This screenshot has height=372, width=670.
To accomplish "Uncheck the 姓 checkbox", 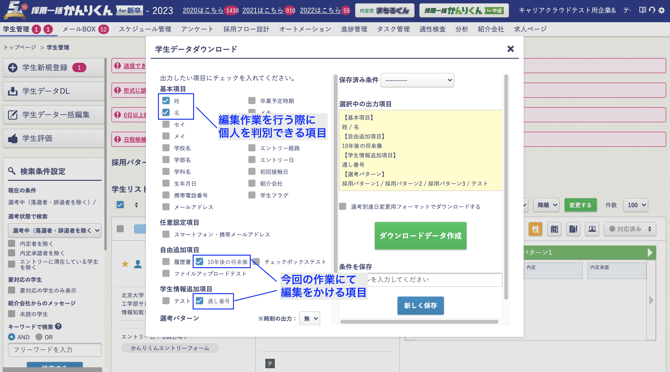I will [x=166, y=100].
